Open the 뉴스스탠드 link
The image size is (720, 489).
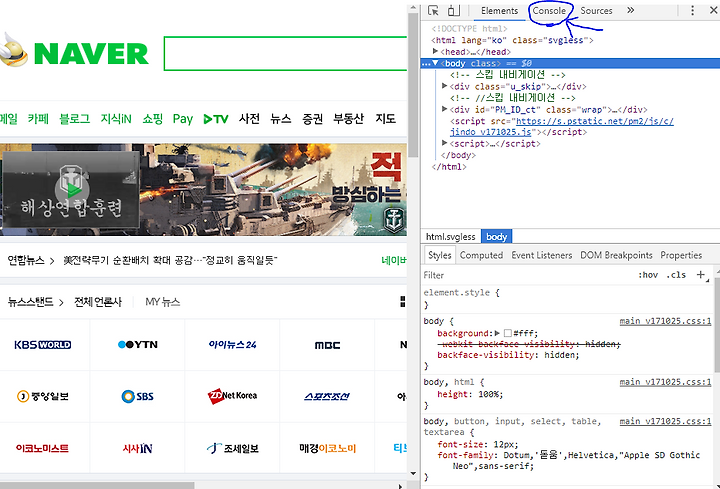point(30,302)
